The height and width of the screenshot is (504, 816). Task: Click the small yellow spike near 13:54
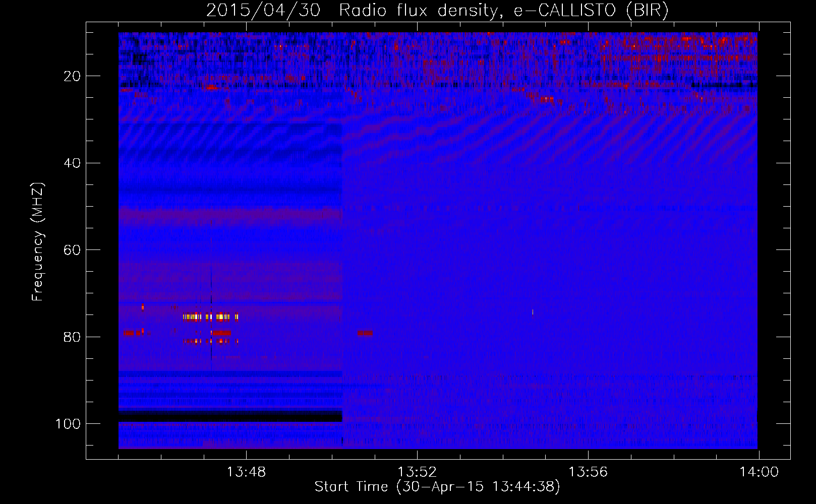click(x=533, y=312)
